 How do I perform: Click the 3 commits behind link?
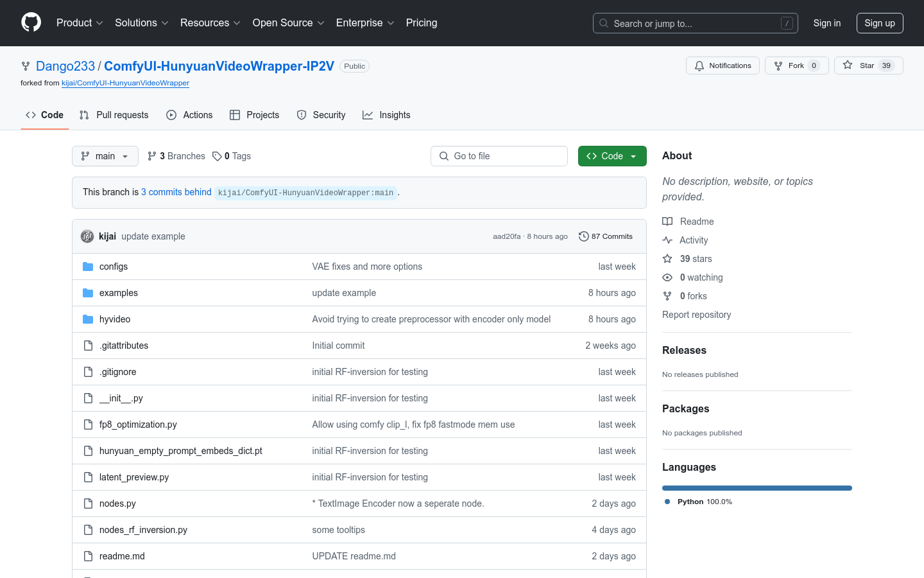(x=176, y=192)
